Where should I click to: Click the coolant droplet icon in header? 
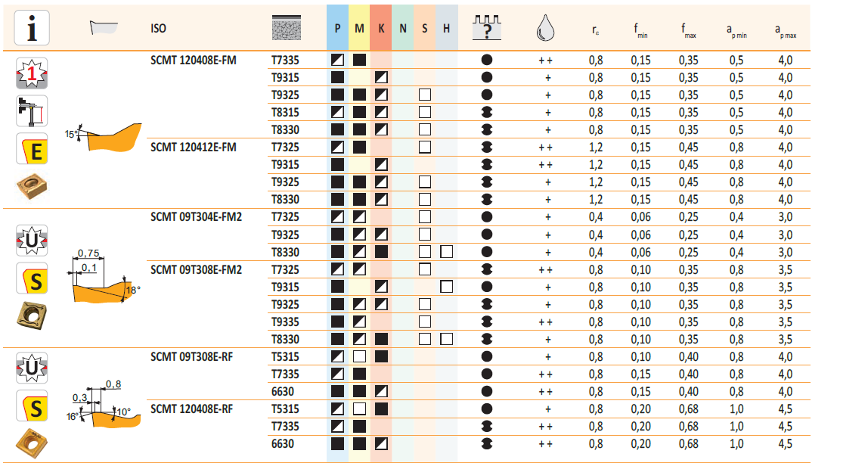tap(547, 30)
